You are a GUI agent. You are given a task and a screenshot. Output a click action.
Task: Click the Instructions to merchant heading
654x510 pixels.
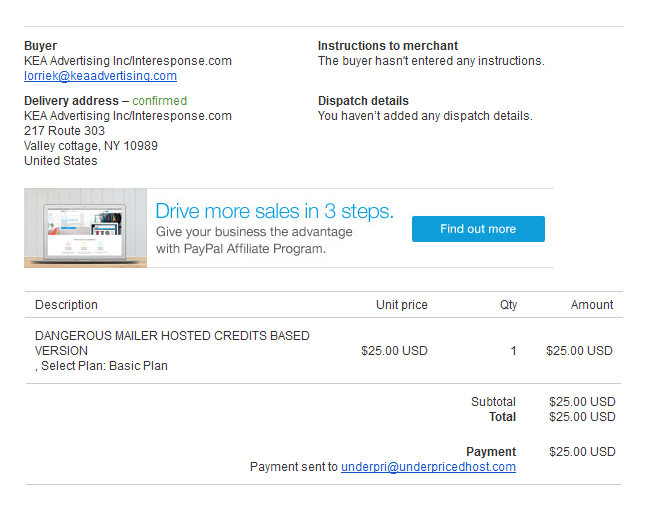point(388,46)
